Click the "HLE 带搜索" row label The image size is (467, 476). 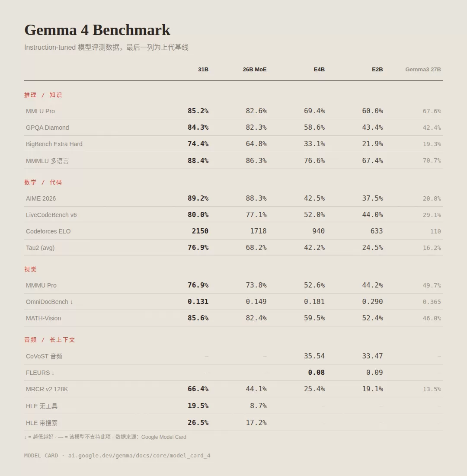(42, 423)
